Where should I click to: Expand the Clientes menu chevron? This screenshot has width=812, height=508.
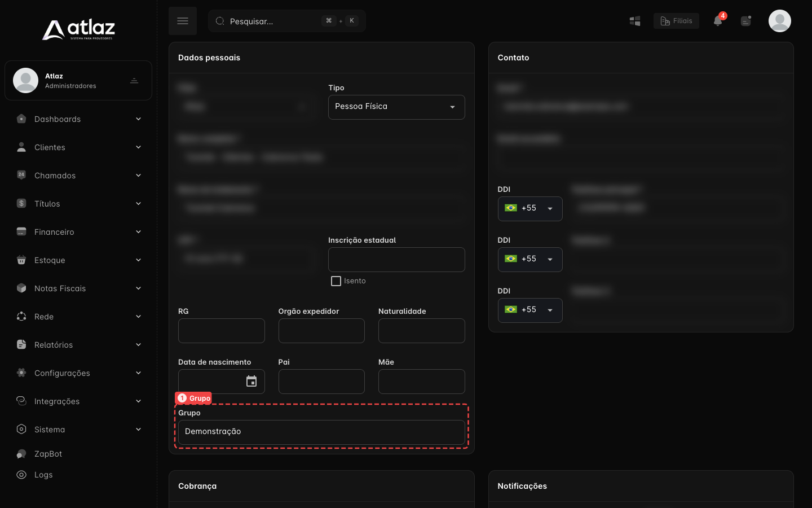pos(138,147)
